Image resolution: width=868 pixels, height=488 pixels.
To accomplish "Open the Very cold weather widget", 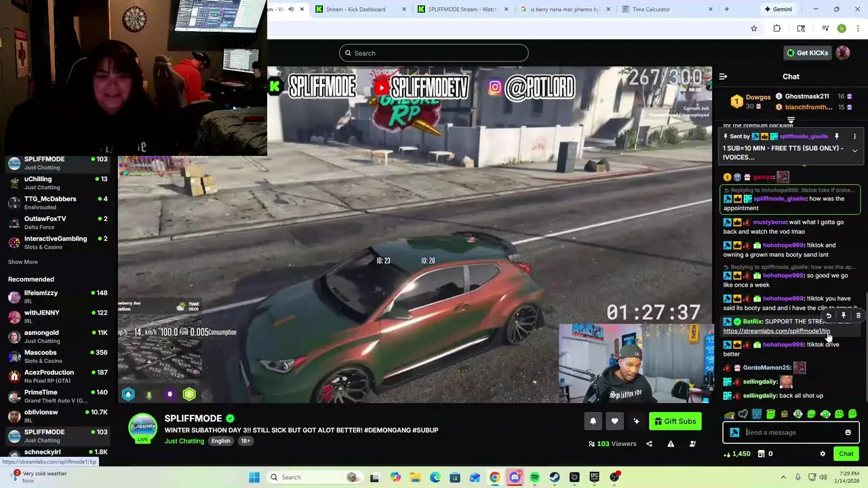I will click(x=39, y=477).
